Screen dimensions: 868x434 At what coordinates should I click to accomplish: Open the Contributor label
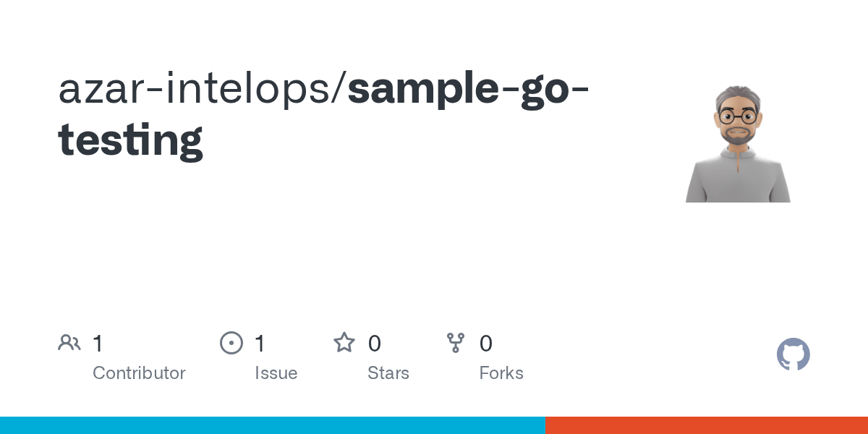tap(139, 373)
